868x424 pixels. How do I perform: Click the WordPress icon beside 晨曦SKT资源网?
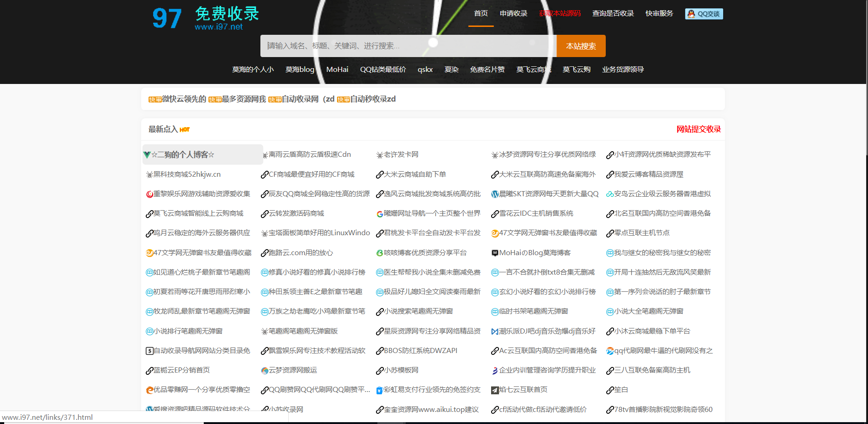pos(494,194)
